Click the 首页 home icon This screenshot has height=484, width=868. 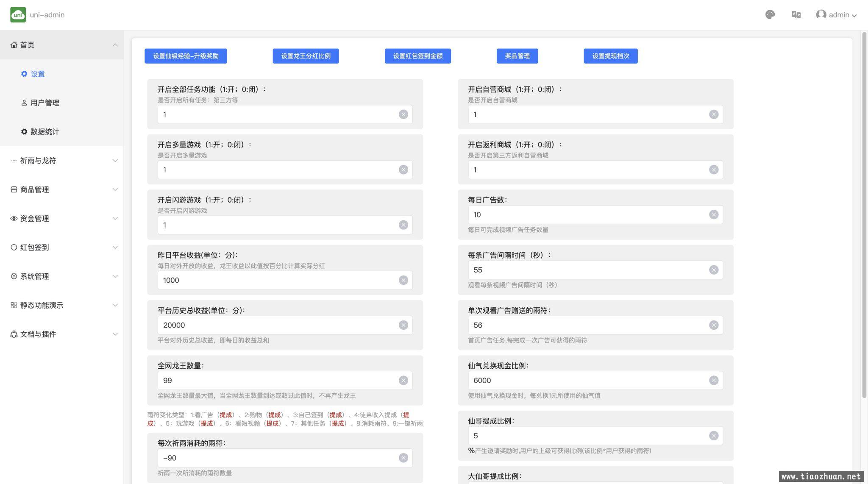[14, 45]
